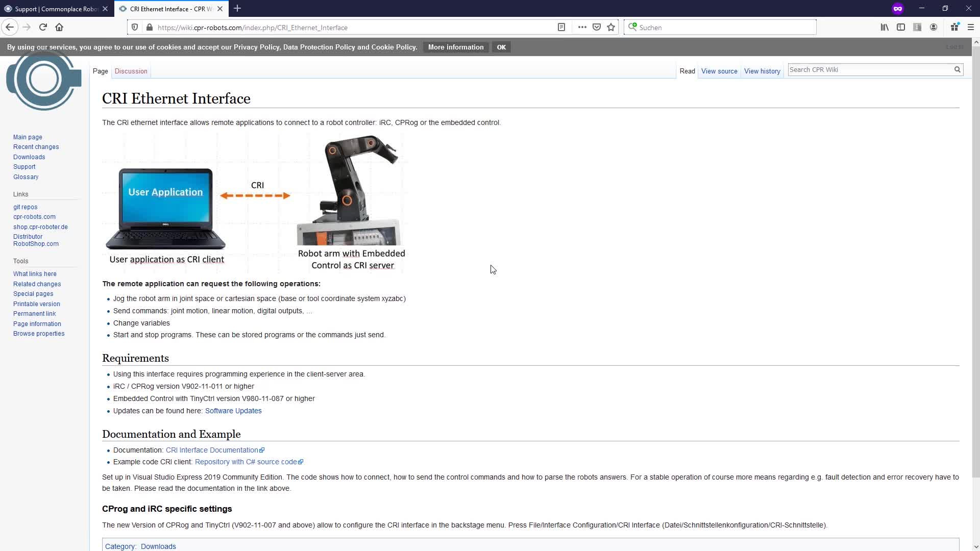Open CRI Interface Documentation link
Screen dimensions: 980x551
[215, 450]
